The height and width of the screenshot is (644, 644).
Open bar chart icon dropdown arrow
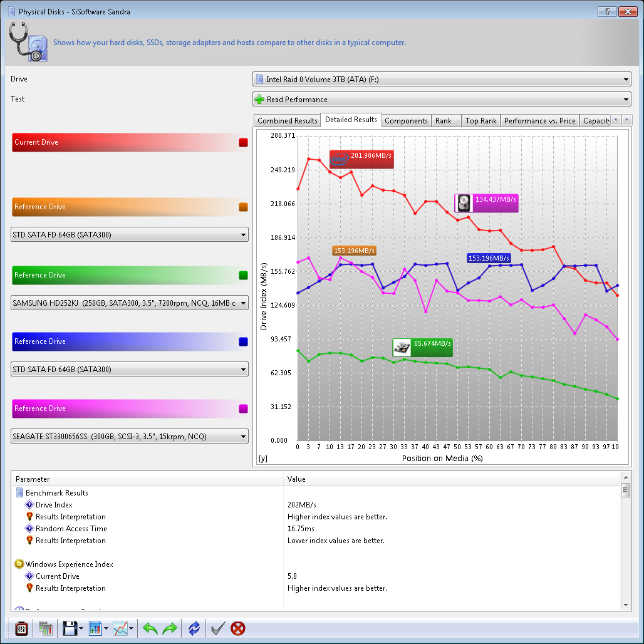point(106,628)
